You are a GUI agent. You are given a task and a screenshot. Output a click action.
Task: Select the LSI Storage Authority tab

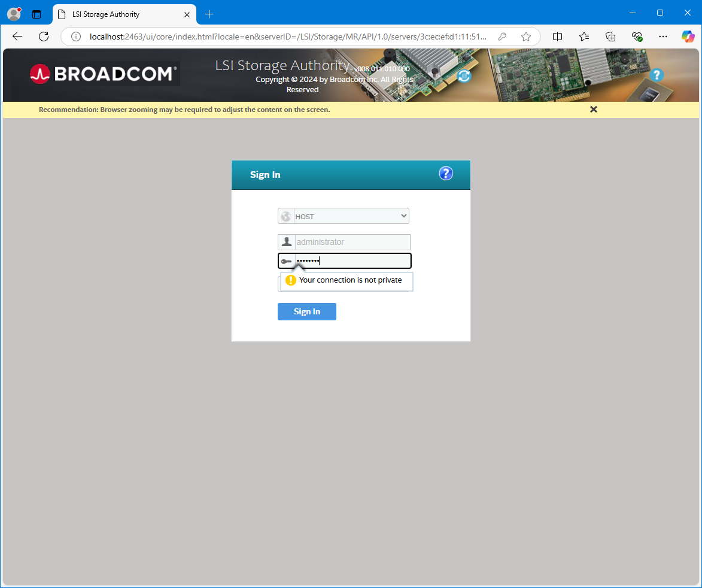click(x=124, y=14)
